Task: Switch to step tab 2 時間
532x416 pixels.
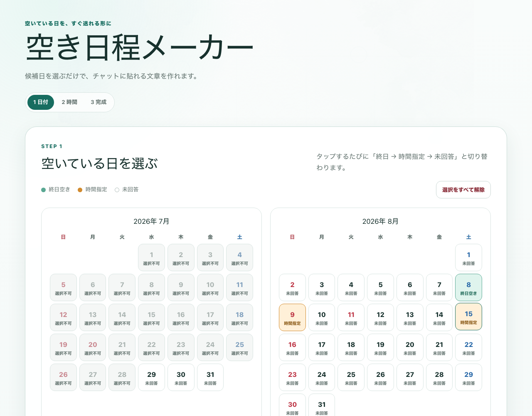Action: (69, 102)
